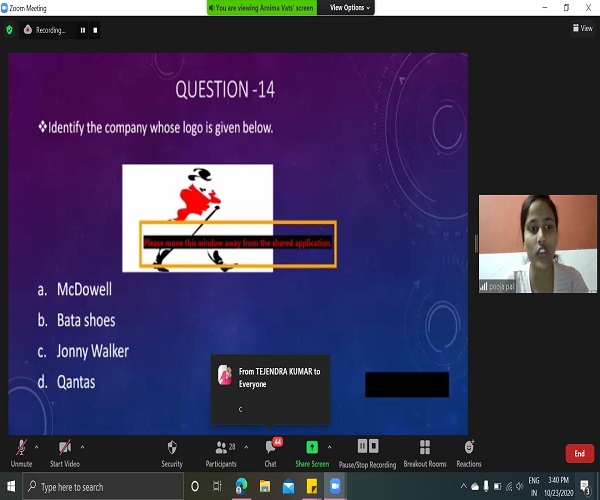Click 'You are viewing' screen share banner
The width and height of the screenshot is (600, 500).
click(x=262, y=8)
